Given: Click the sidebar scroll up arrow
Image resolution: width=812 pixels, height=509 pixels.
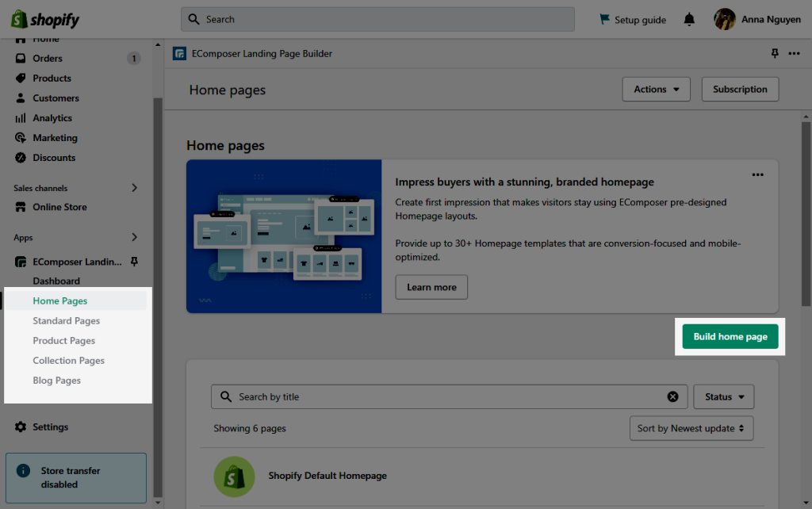Looking at the screenshot, I should tap(158, 44).
